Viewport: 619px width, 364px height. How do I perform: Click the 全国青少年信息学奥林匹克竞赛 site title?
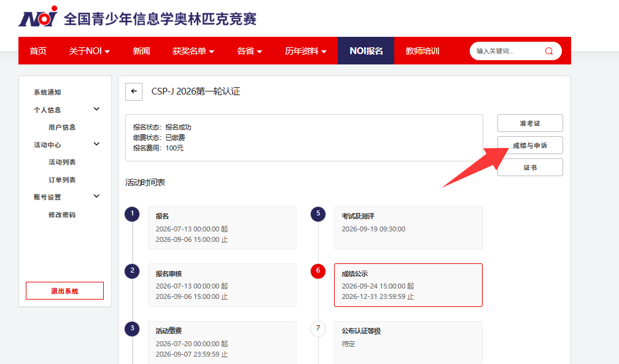pyautogui.click(x=160, y=19)
